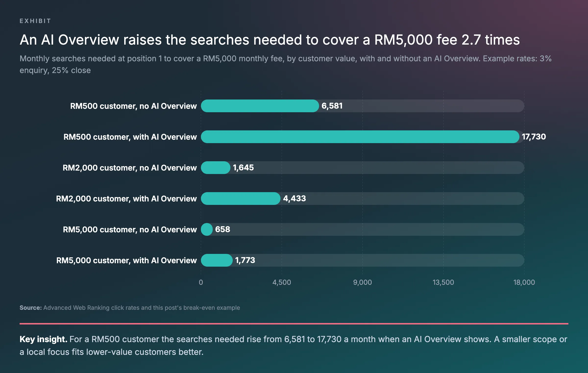Image resolution: width=588 pixels, height=373 pixels.
Task: Click the bar value 4,433
Action: coord(294,199)
